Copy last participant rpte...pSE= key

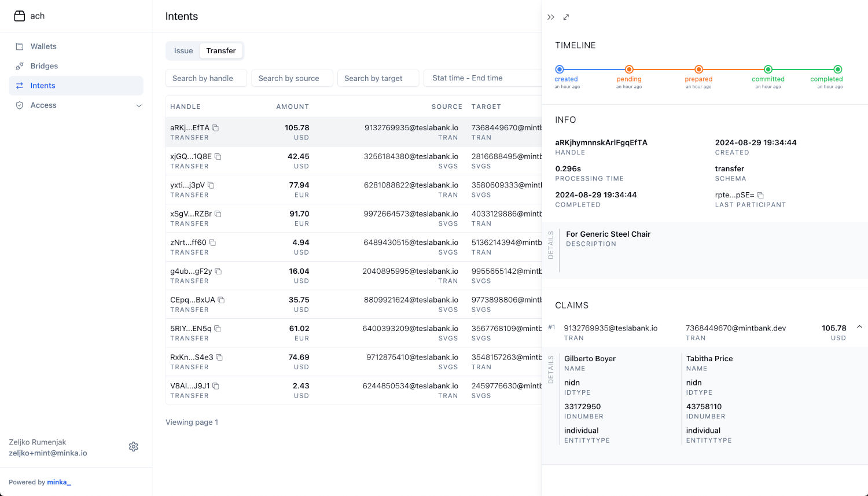point(760,196)
